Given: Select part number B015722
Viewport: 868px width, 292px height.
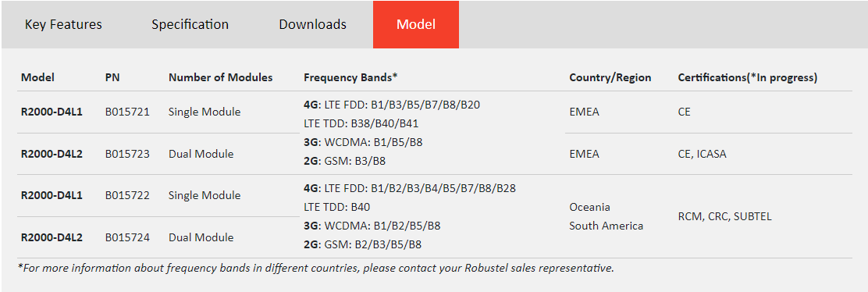Looking at the screenshot, I should point(127,196).
